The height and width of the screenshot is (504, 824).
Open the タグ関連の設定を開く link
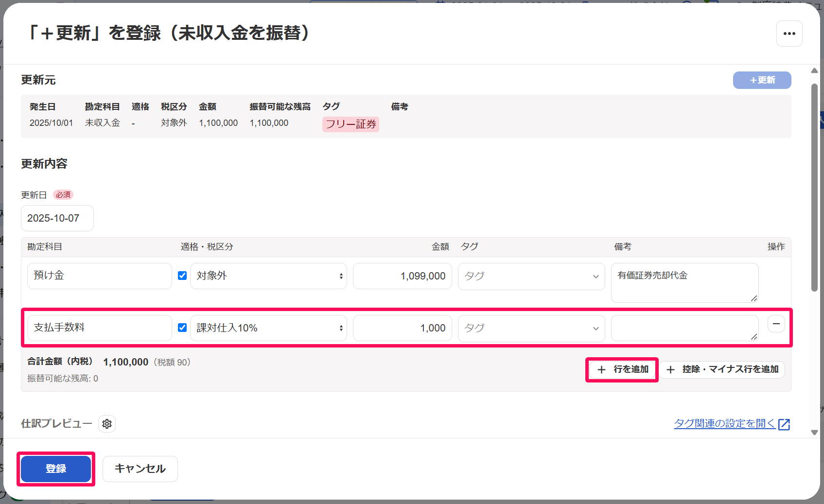[x=732, y=424]
